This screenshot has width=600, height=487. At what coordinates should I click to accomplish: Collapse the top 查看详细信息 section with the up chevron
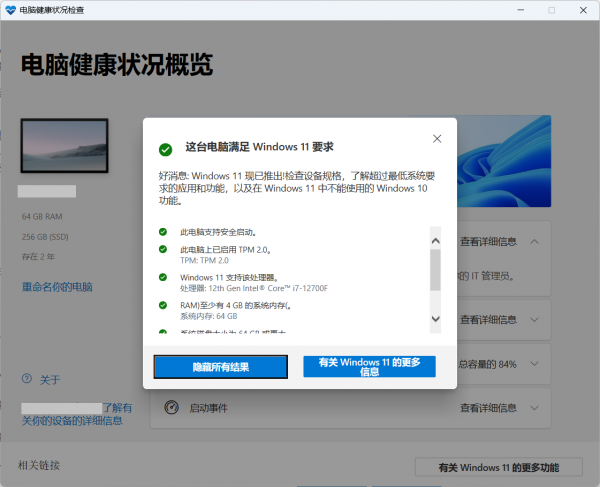[x=535, y=242]
